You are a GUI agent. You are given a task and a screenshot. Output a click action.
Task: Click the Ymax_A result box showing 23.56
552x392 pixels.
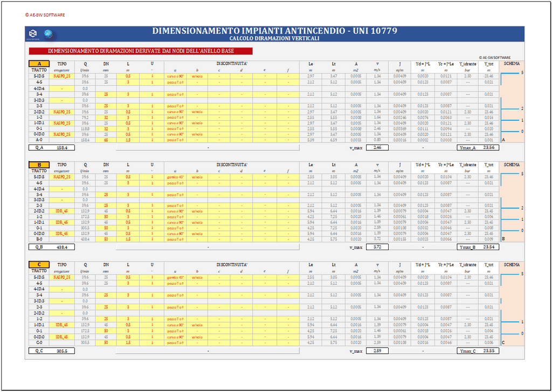(488, 147)
